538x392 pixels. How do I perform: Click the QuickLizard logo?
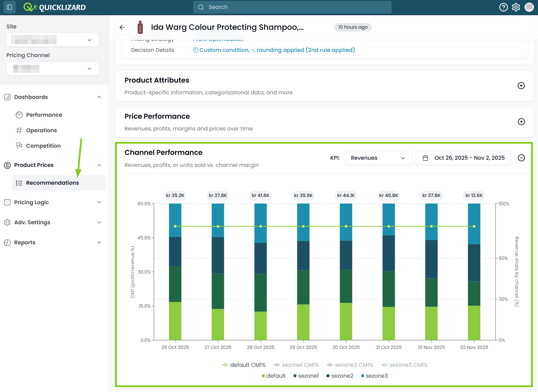point(55,7)
